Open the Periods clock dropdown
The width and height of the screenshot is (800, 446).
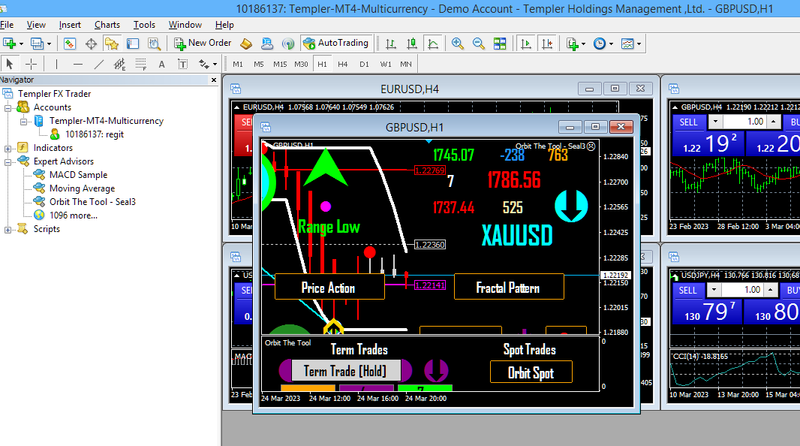point(603,44)
